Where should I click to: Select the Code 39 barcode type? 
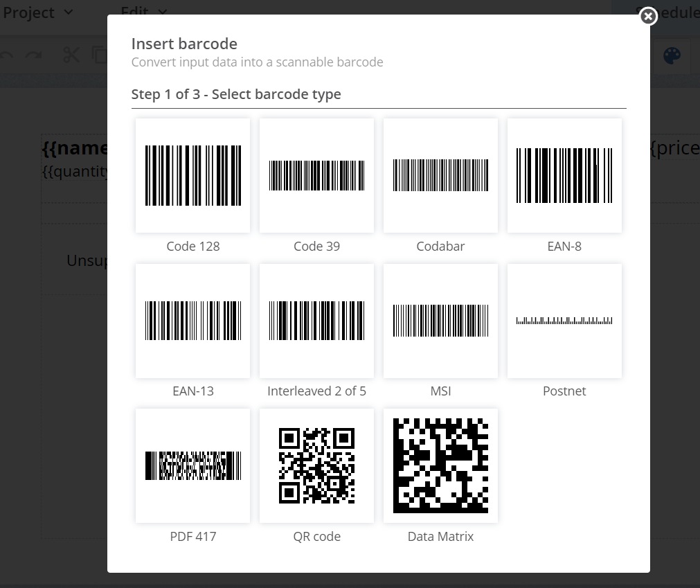[x=316, y=175]
